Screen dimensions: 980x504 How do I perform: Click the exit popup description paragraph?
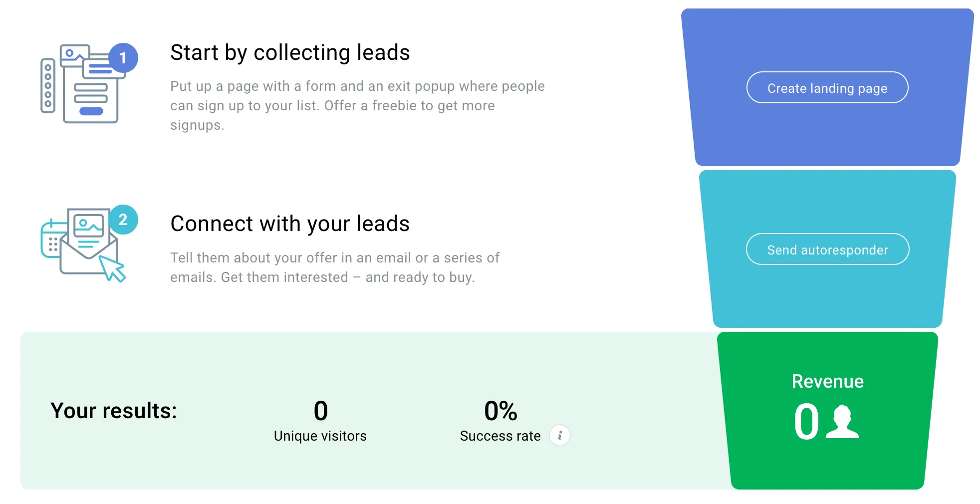(x=357, y=105)
